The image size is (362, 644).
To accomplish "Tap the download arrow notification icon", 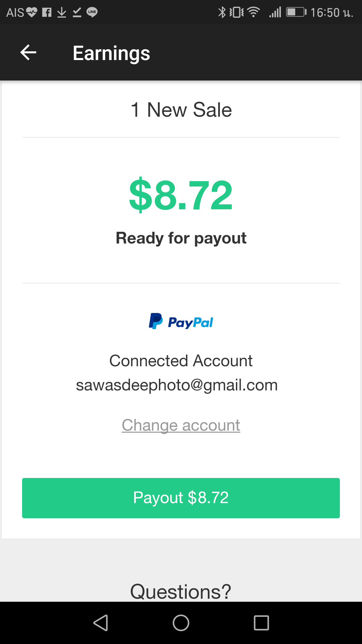I will coord(62,12).
